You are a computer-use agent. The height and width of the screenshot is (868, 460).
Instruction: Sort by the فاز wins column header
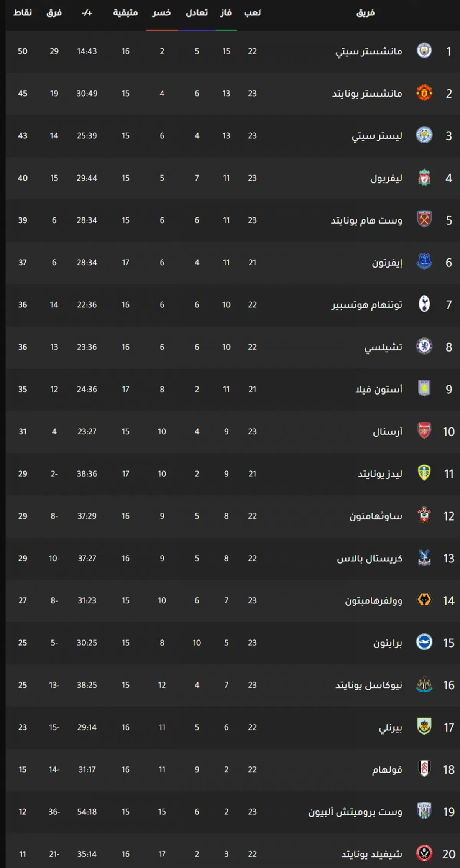click(226, 13)
